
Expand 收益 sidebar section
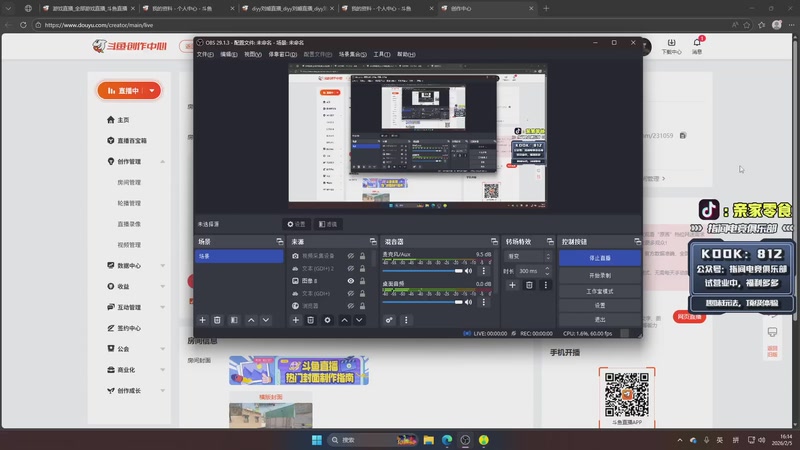(x=163, y=287)
